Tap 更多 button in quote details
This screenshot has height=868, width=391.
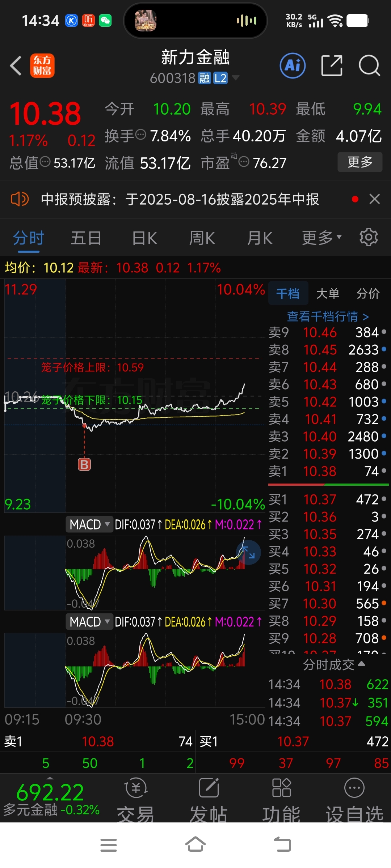[x=360, y=162]
